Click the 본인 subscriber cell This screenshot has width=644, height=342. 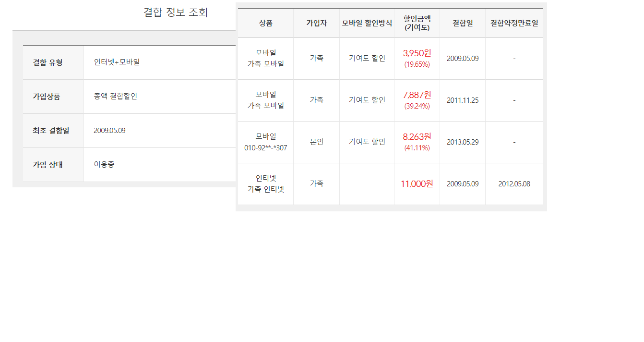[316, 142]
